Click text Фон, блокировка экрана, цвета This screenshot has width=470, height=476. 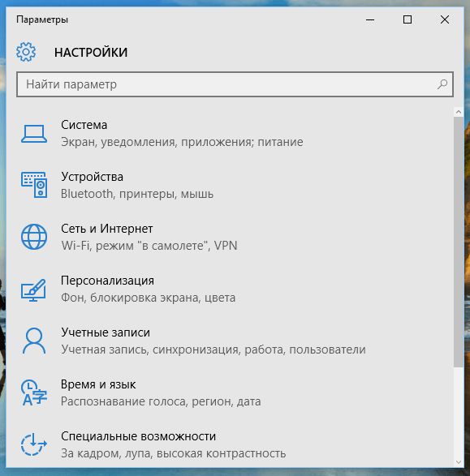click(149, 298)
